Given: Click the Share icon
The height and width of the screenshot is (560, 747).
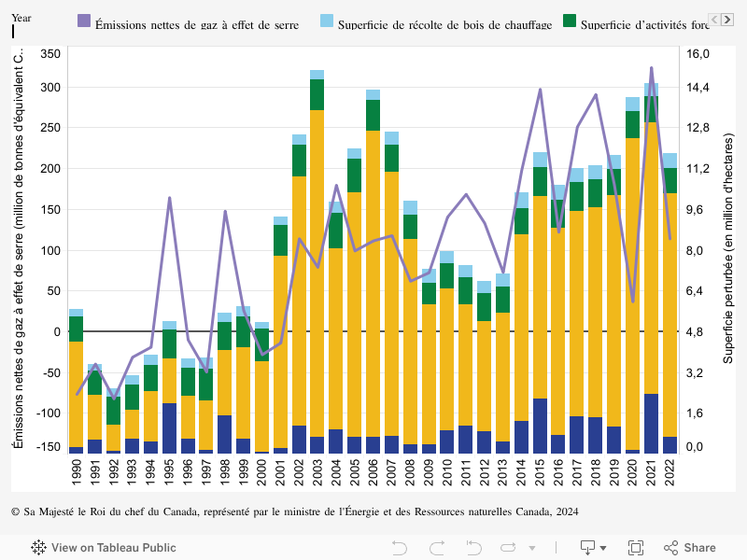Looking at the screenshot, I should pos(670,548).
